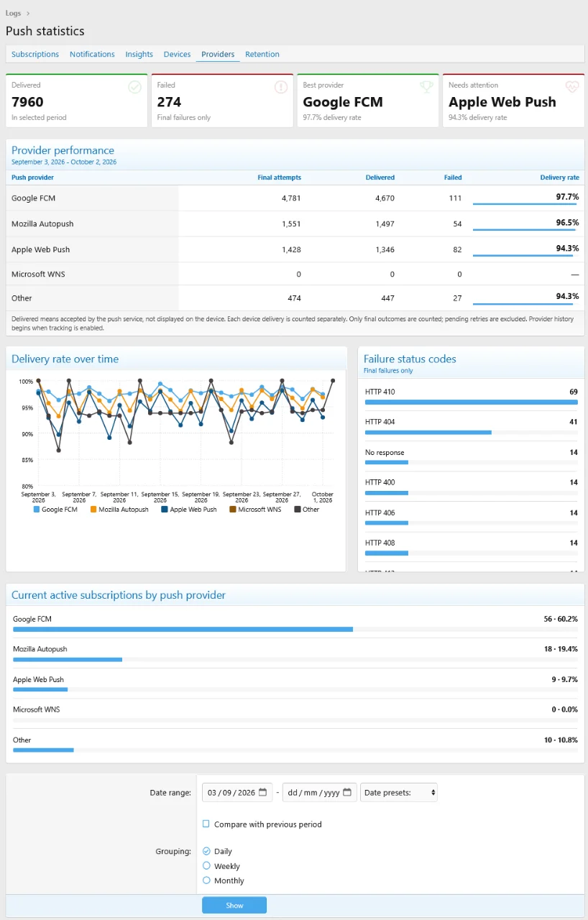Click the HTTP 408 failure code row

tap(471, 547)
